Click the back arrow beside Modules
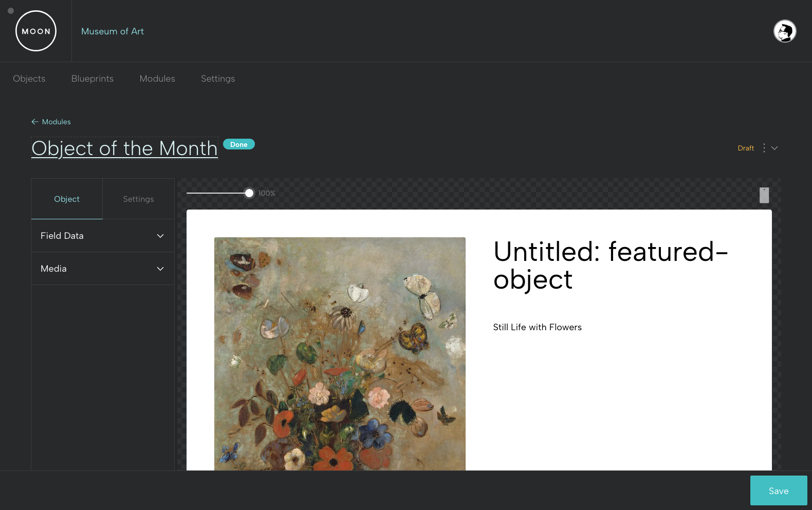 [35, 122]
